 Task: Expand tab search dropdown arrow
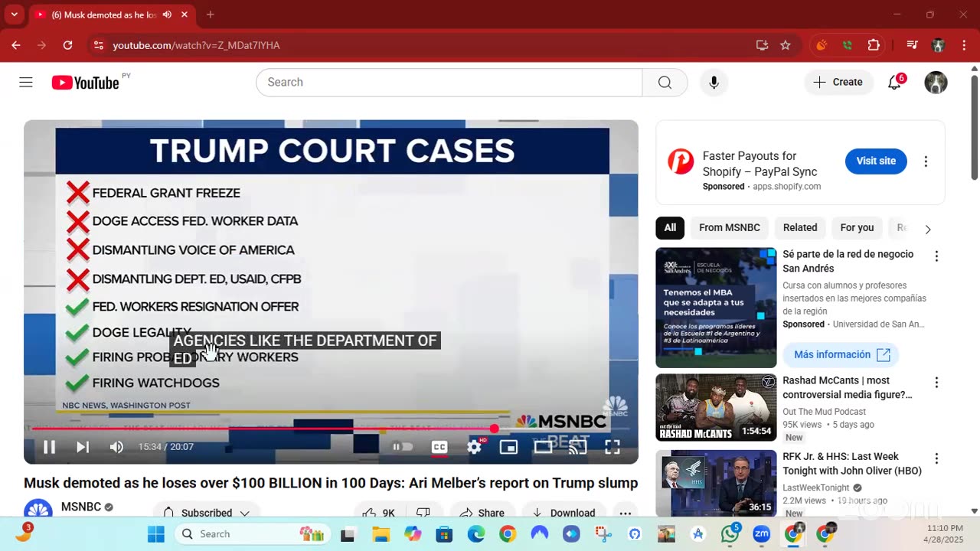(x=14, y=15)
